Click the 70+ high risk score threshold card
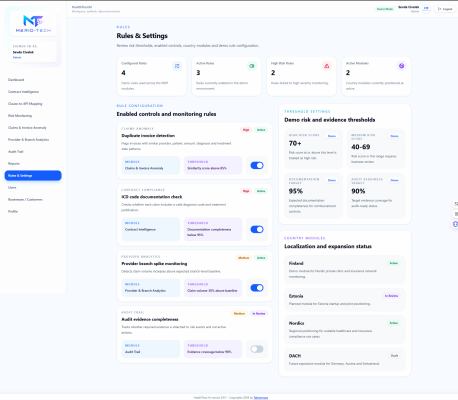458x400 pixels. (313, 149)
